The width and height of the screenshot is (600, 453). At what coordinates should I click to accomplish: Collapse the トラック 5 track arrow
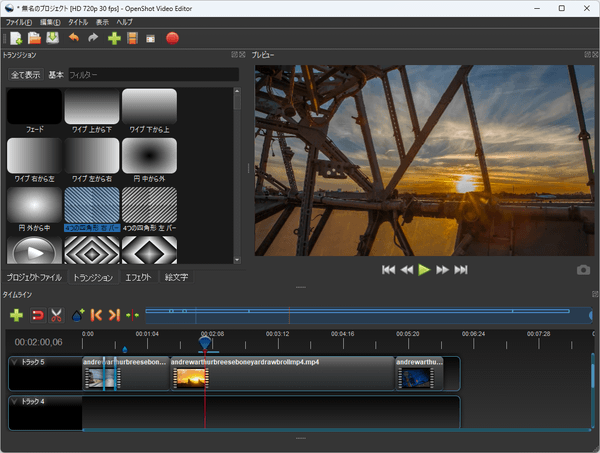[x=13, y=362]
